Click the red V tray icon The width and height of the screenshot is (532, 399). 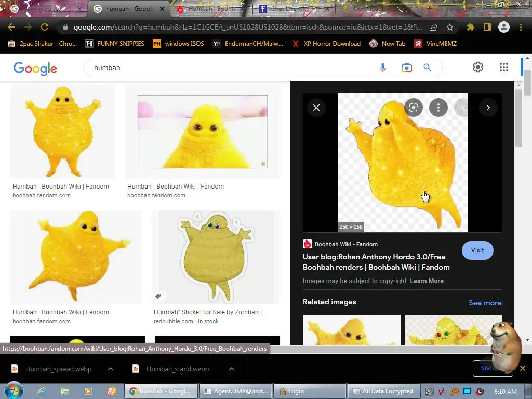point(441,392)
